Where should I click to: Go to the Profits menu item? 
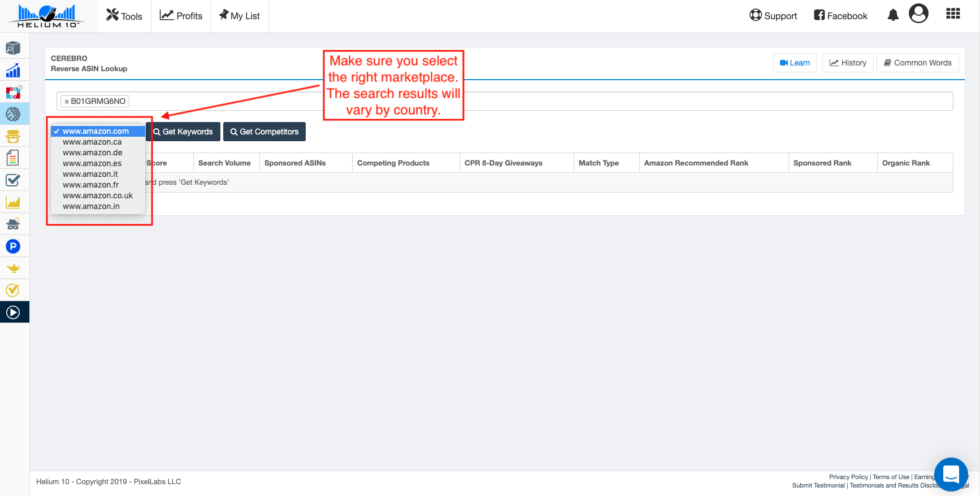click(181, 16)
